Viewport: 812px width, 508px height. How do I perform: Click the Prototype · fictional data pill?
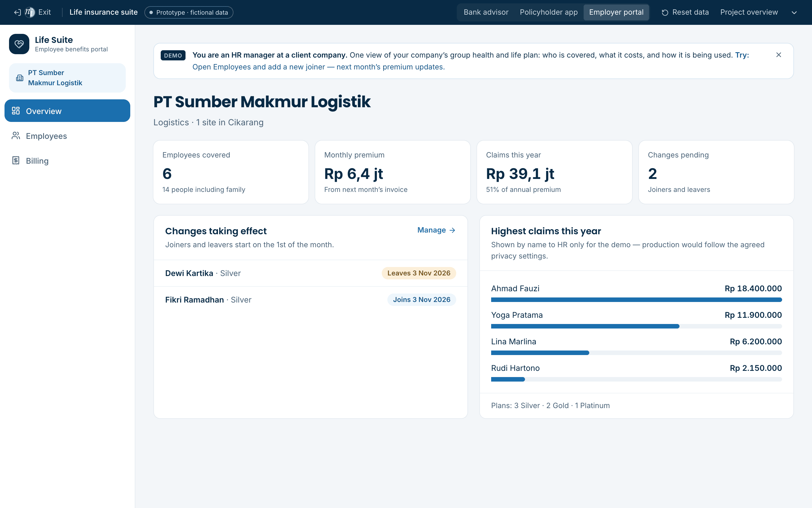(x=189, y=12)
